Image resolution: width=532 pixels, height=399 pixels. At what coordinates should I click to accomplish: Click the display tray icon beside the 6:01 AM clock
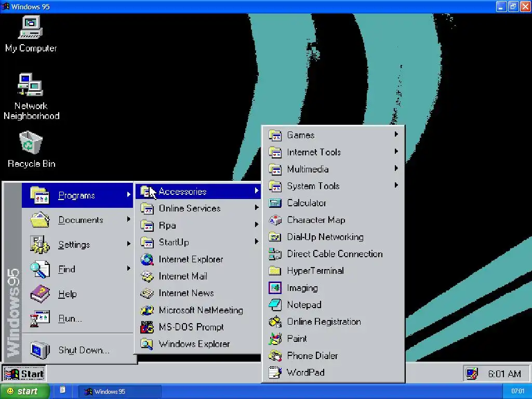[472, 374]
